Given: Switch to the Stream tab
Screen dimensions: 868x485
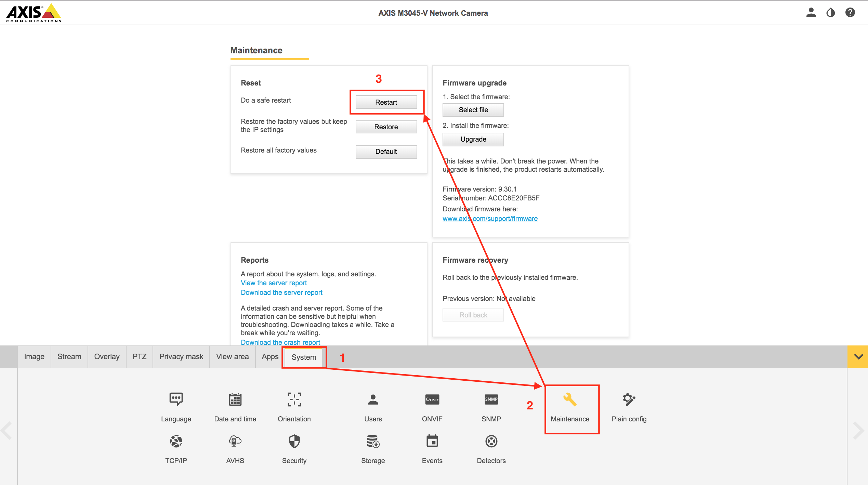Looking at the screenshot, I should [x=69, y=357].
